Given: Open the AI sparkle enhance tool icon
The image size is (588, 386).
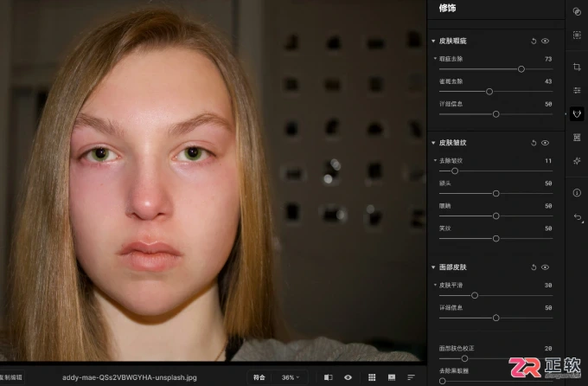Looking at the screenshot, I should [577, 161].
